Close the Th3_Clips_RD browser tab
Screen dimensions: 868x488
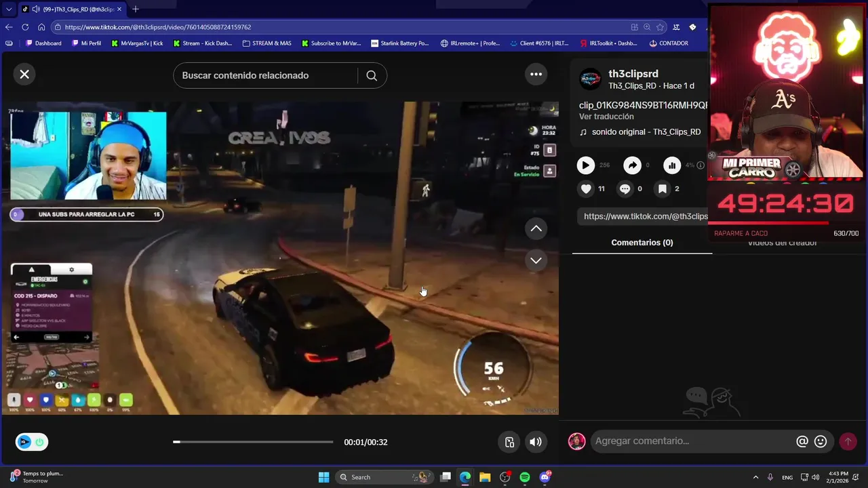click(119, 9)
